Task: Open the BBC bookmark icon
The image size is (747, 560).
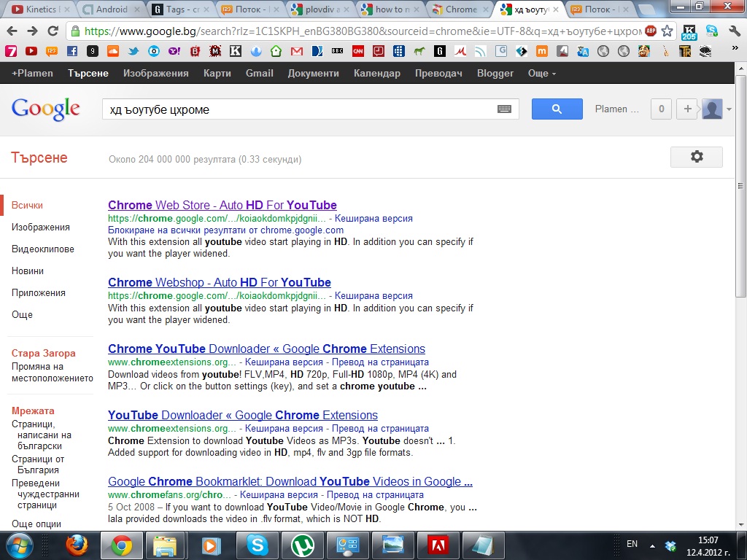Action: click(337, 51)
